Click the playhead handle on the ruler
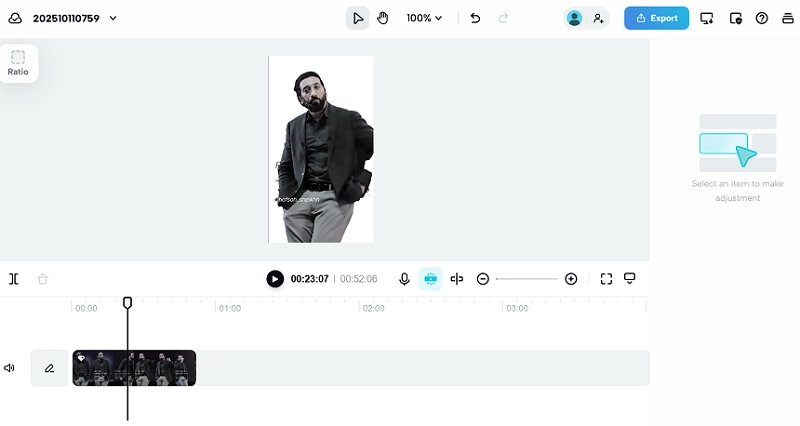 tap(128, 303)
